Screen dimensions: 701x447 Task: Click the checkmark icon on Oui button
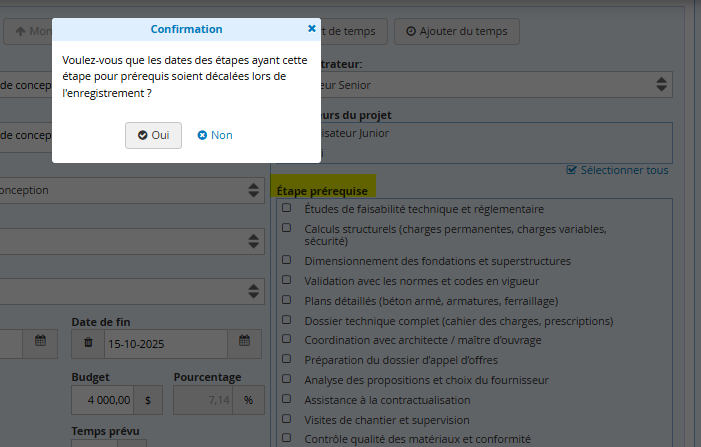pyautogui.click(x=143, y=135)
